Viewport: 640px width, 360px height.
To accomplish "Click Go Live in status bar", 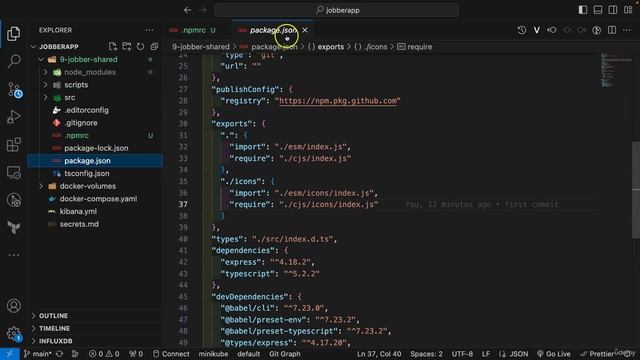I will [x=554, y=354].
